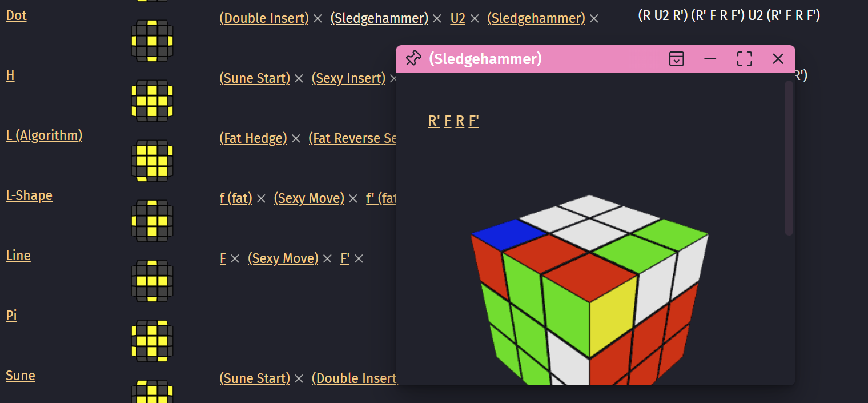Click the Pi case pattern thumbnail
The width and height of the screenshot is (868, 403).
pyautogui.click(x=152, y=341)
